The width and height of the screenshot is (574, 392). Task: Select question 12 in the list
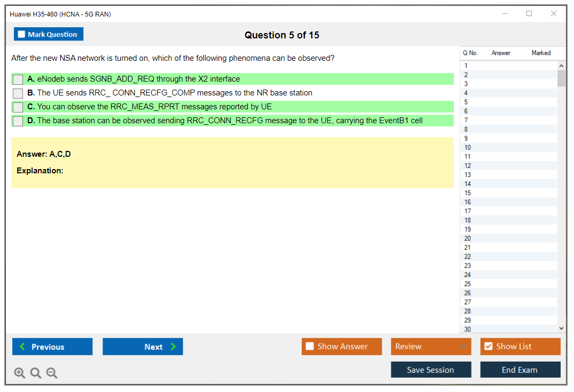click(x=468, y=166)
